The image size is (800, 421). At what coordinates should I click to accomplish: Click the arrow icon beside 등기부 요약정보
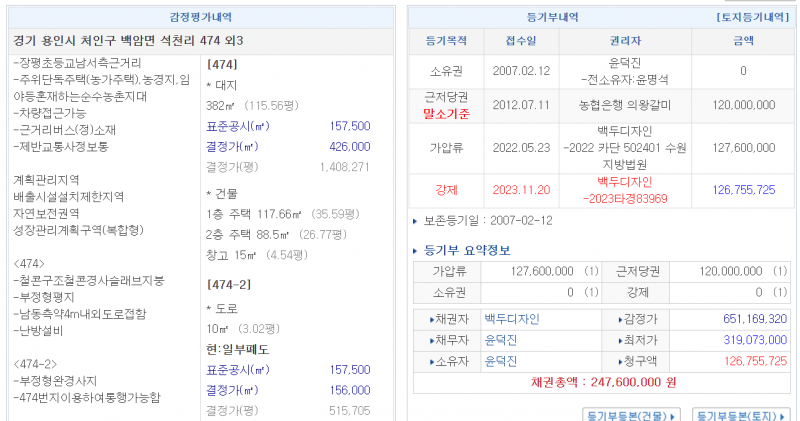[416, 250]
